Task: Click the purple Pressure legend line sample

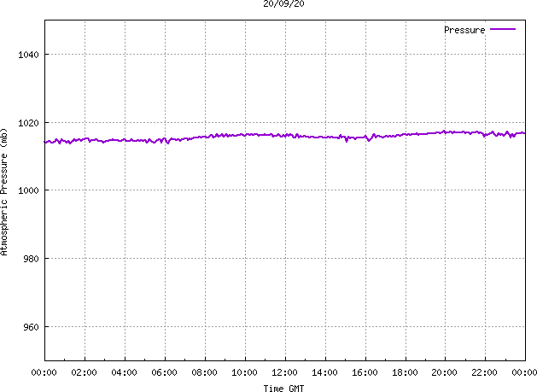Action: tap(503, 30)
